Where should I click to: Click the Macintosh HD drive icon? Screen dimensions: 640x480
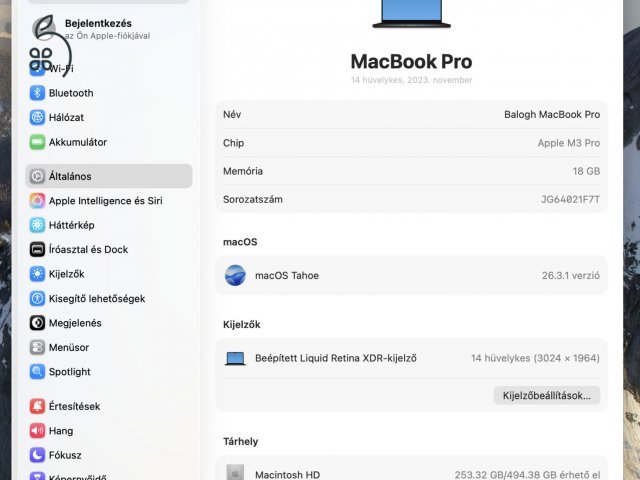tap(235, 472)
